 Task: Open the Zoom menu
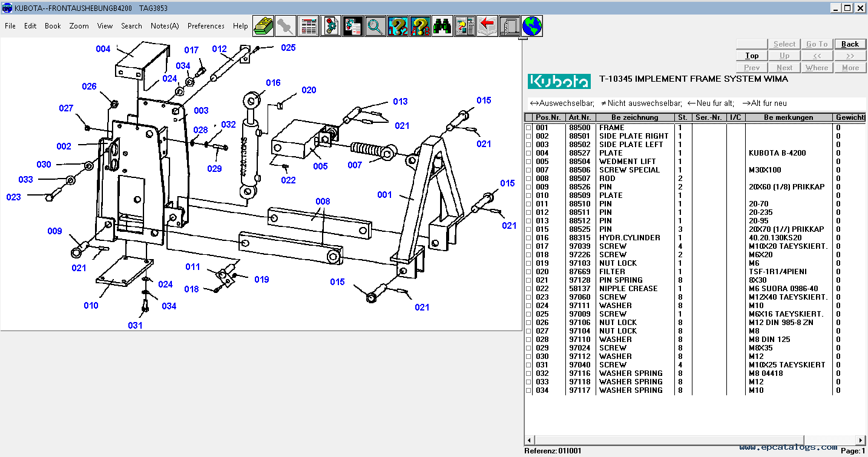79,26
